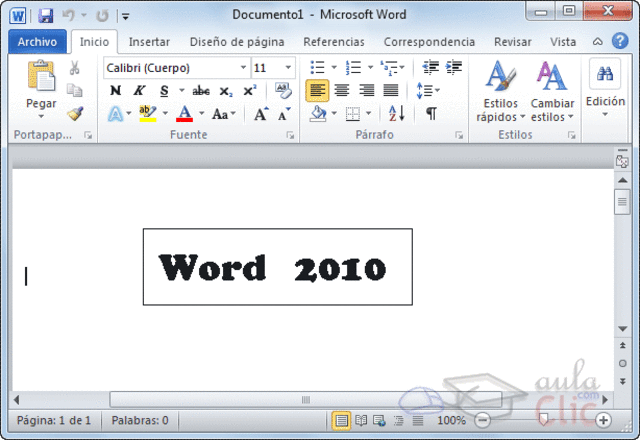Toggle underline with the S button
The width and height of the screenshot is (640, 440).
point(164,91)
